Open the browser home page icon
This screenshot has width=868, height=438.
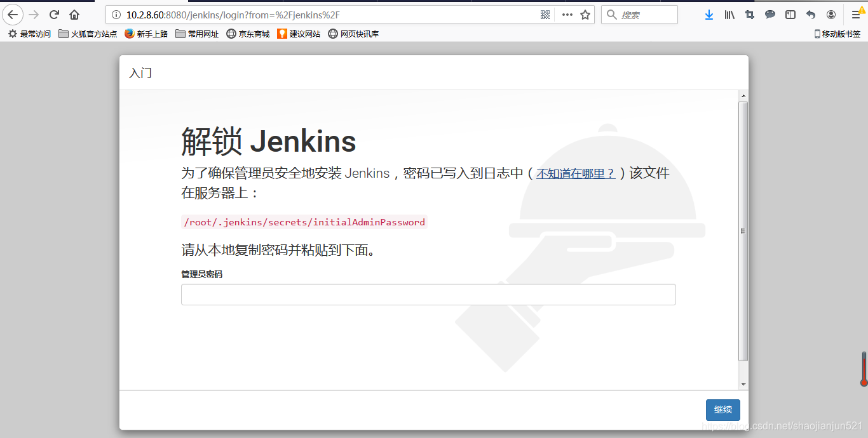[74, 15]
